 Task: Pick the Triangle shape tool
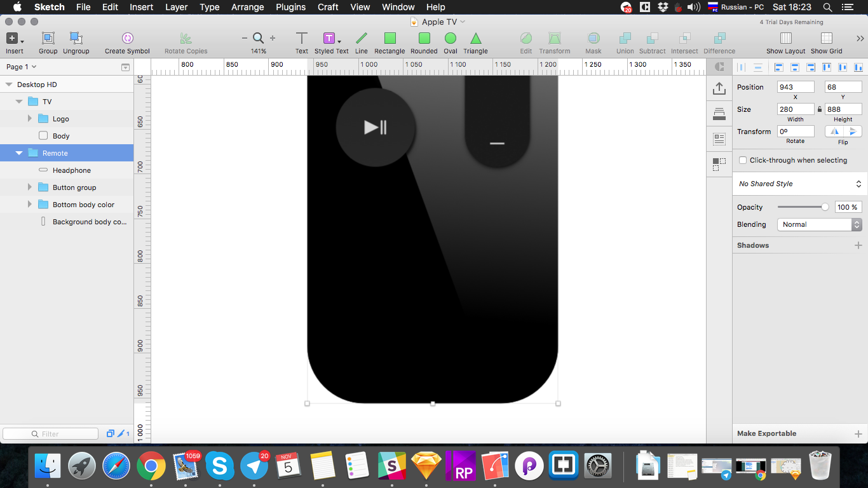pos(475,39)
